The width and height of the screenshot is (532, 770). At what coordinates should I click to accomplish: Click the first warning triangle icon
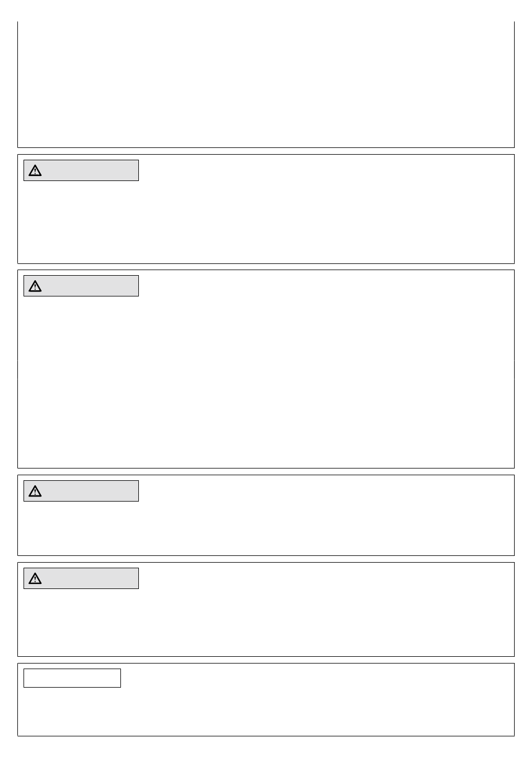(x=35, y=171)
